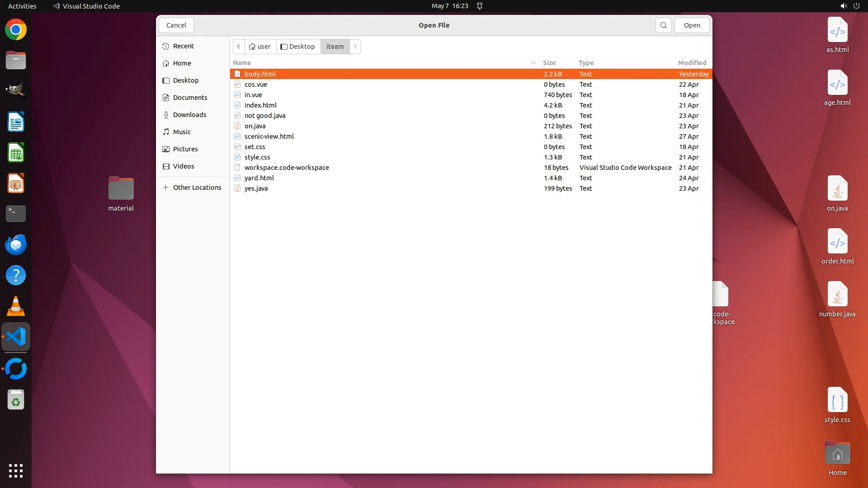Open the system volume indicator
Screen dimensions: 868x488
click(x=843, y=6)
